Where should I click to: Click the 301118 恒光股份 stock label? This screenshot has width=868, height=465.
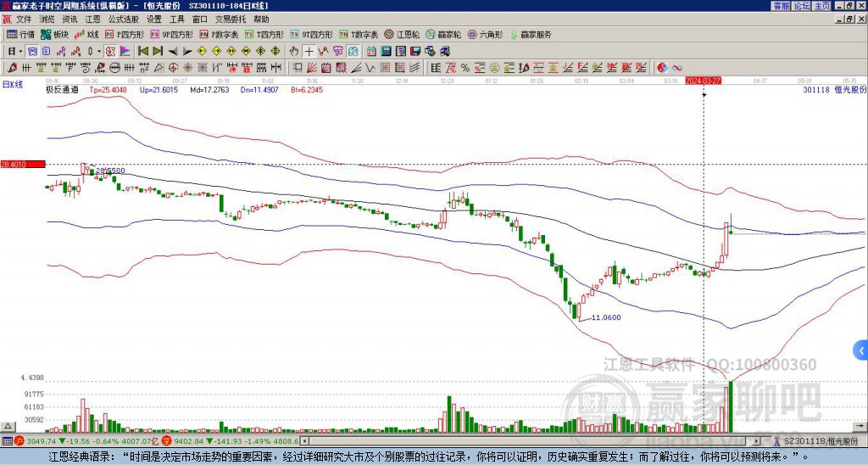tap(834, 89)
